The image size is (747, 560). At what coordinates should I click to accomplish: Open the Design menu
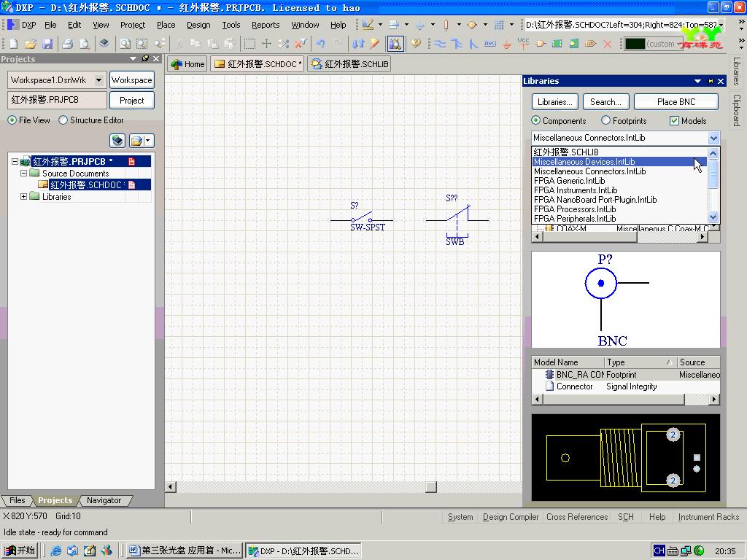198,25
